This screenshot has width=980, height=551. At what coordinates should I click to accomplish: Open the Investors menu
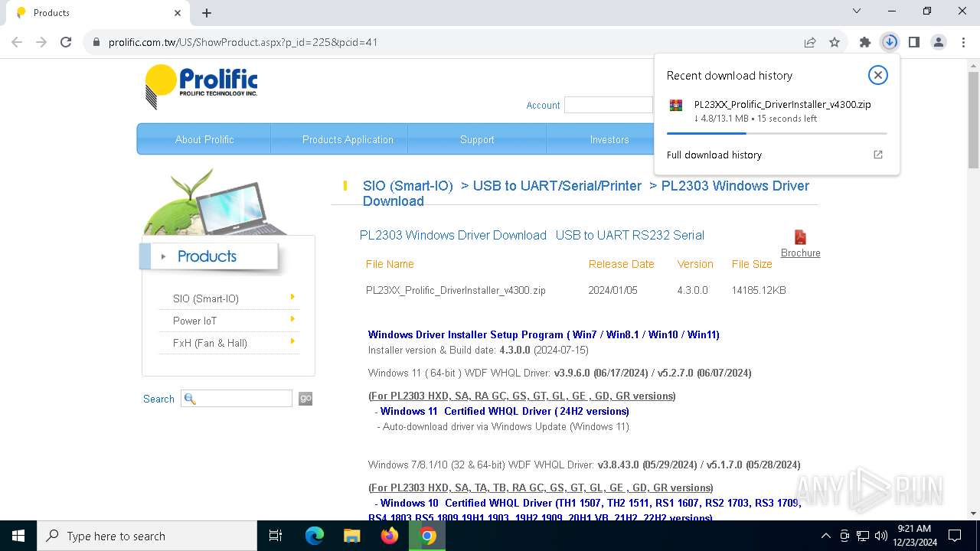(609, 139)
